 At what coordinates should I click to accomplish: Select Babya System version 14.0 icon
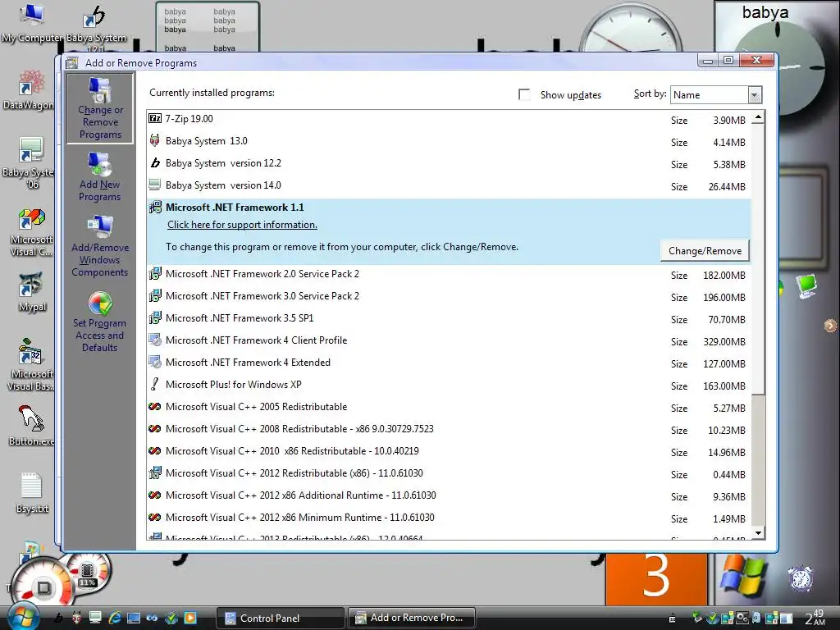(x=155, y=185)
